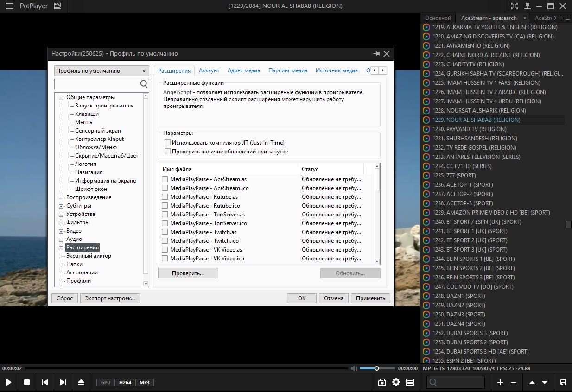
Task: Add a new playlist tab with plus icon
Action: pos(561,18)
